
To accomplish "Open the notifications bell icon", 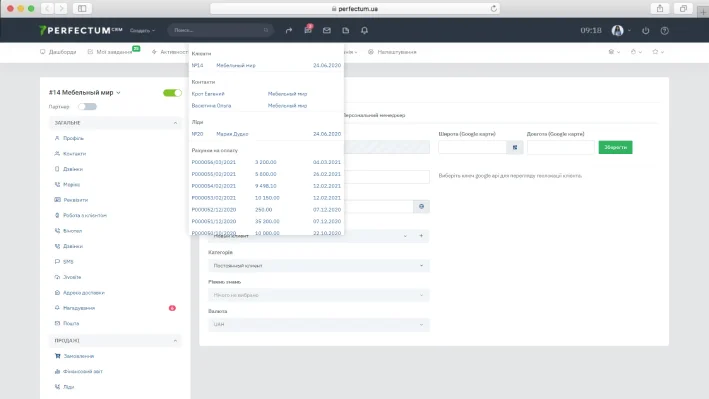I will coord(364,30).
